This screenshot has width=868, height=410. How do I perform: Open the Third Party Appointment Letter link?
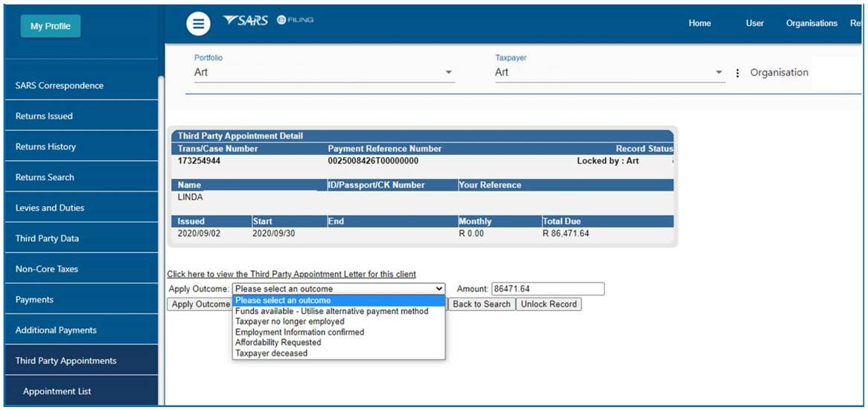pyautogui.click(x=291, y=275)
